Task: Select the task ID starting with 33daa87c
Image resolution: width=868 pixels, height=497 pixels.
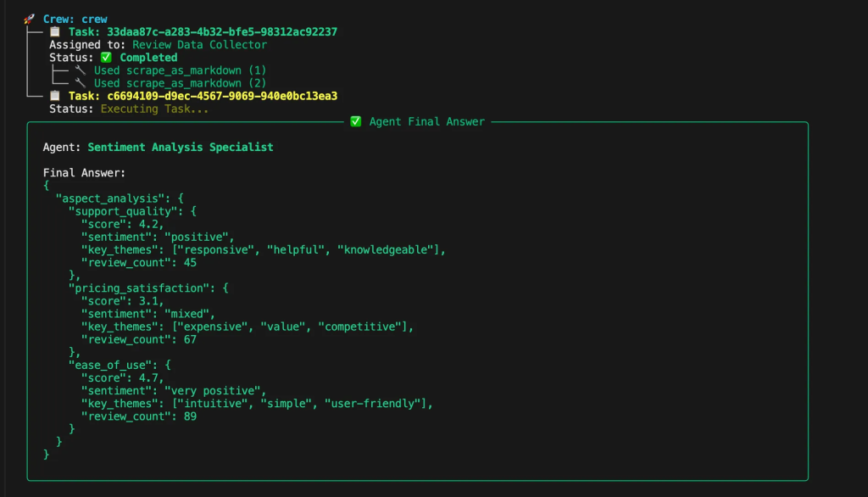Action: coord(221,31)
